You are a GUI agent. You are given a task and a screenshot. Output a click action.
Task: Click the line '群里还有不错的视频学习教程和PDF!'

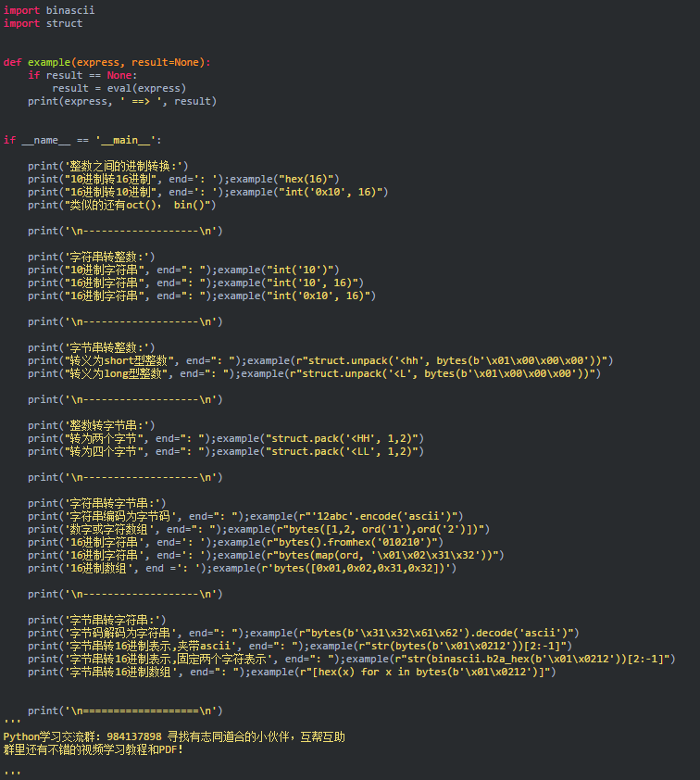click(93, 749)
